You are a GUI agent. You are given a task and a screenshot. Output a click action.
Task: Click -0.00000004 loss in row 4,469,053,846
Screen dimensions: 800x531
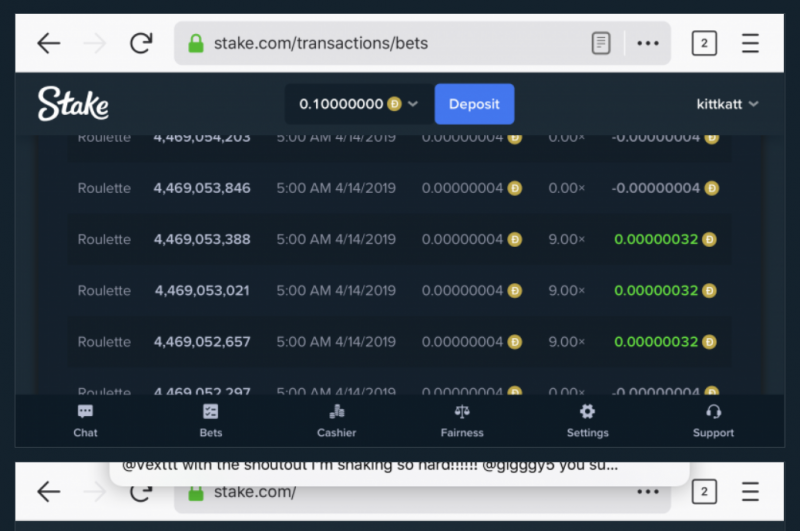656,188
